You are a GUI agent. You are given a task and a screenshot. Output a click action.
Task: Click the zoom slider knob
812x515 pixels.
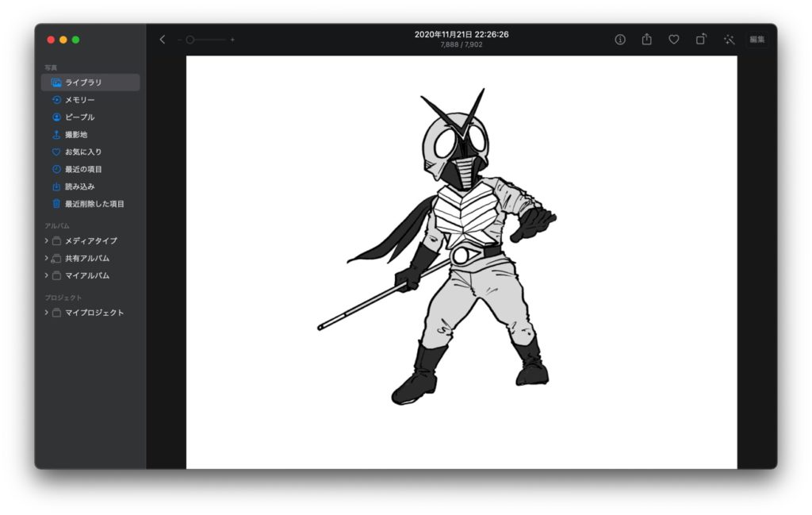click(x=190, y=40)
